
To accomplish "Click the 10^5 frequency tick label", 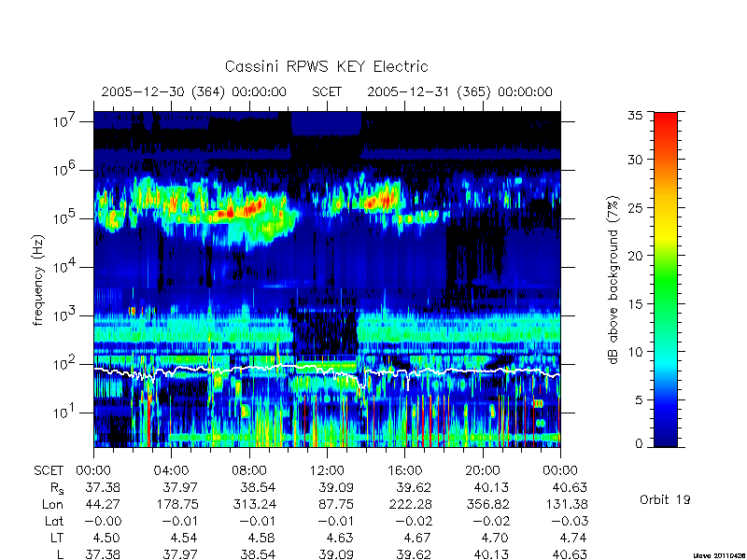I will click(65, 217).
